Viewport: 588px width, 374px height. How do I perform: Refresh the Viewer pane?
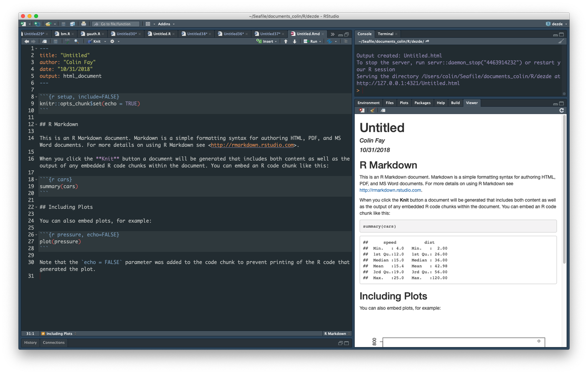click(562, 110)
